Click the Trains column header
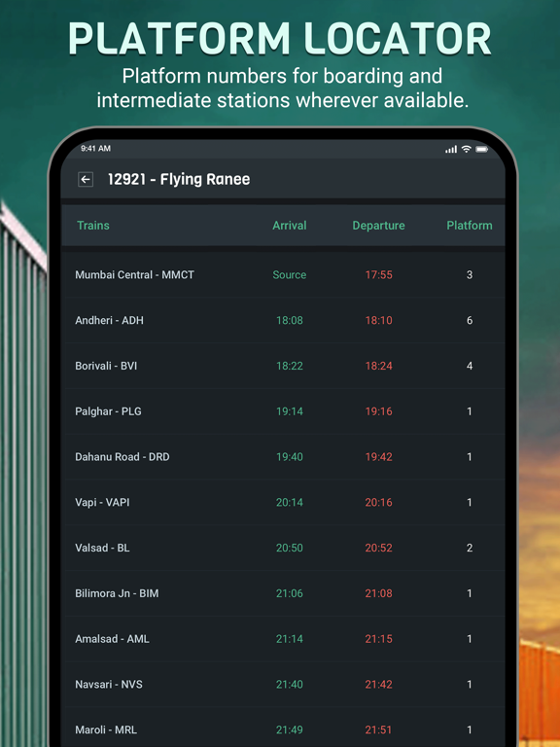Image resolution: width=560 pixels, height=747 pixels. point(93,226)
